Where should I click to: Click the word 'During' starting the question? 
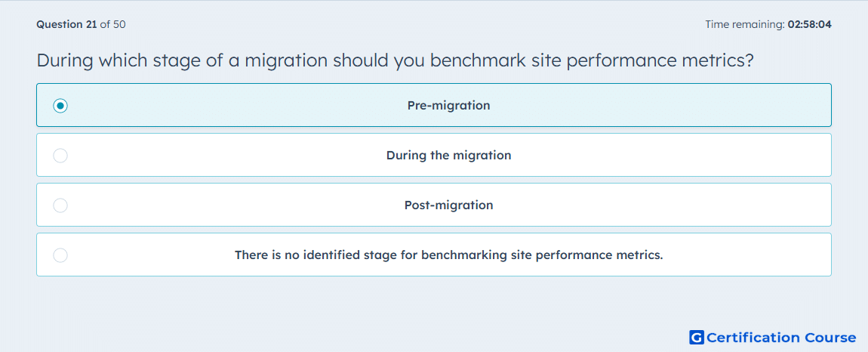tap(66, 60)
